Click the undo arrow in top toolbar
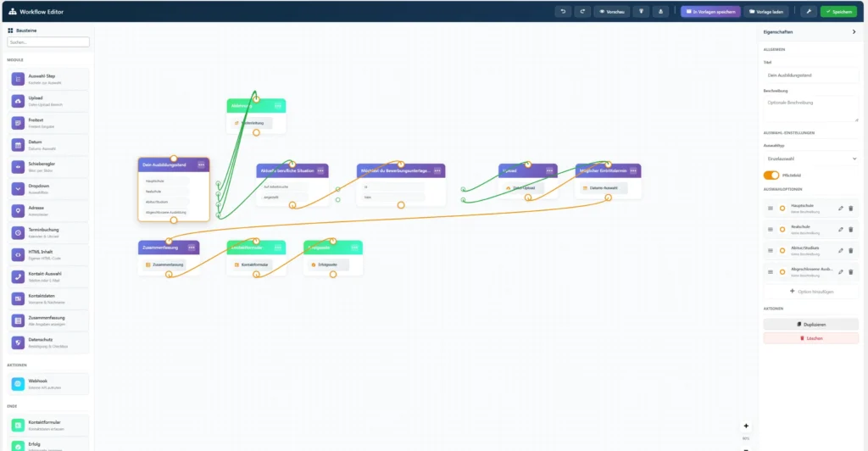 563,12
